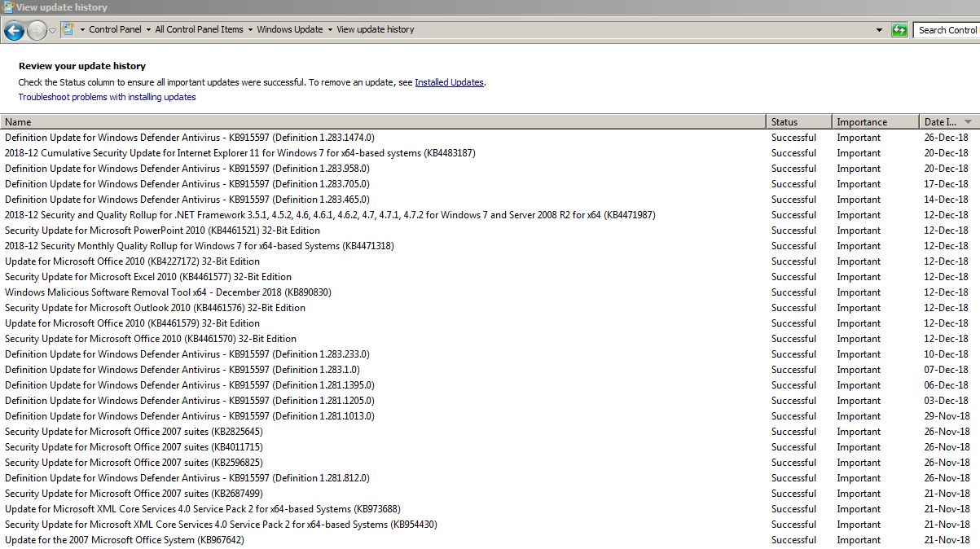Select Defender update Definition 1.281.812.0
Viewport: 980px width, 549px height.
click(489, 478)
